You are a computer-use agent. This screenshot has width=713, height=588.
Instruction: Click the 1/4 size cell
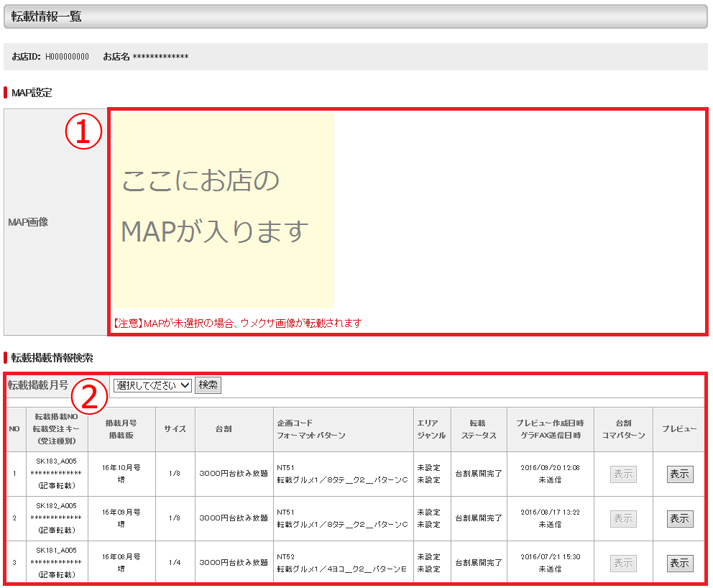[175, 563]
